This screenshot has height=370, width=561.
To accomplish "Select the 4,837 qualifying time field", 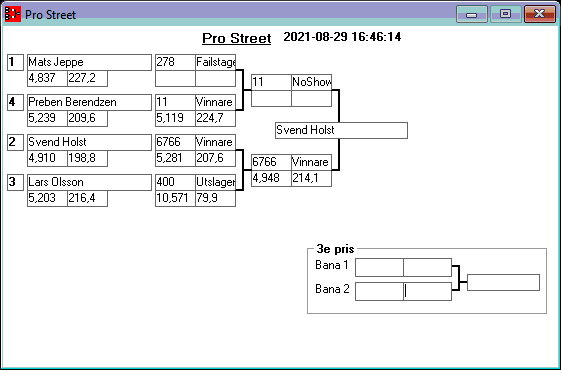I will [47, 78].
